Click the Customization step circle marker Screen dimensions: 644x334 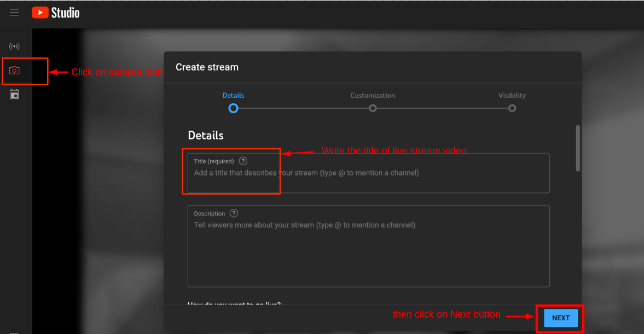tap(373, 108)
